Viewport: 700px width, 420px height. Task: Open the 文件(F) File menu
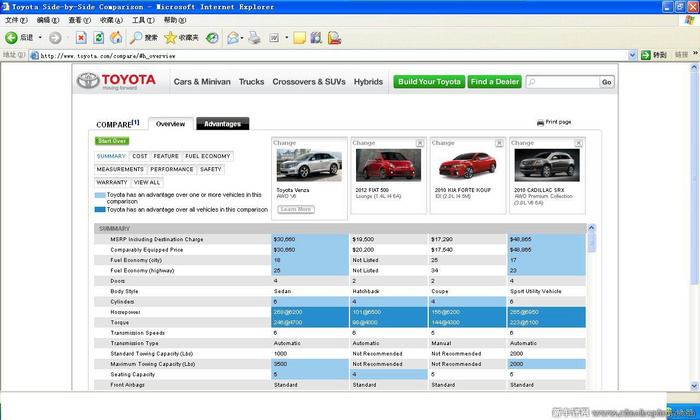(16, 20)
